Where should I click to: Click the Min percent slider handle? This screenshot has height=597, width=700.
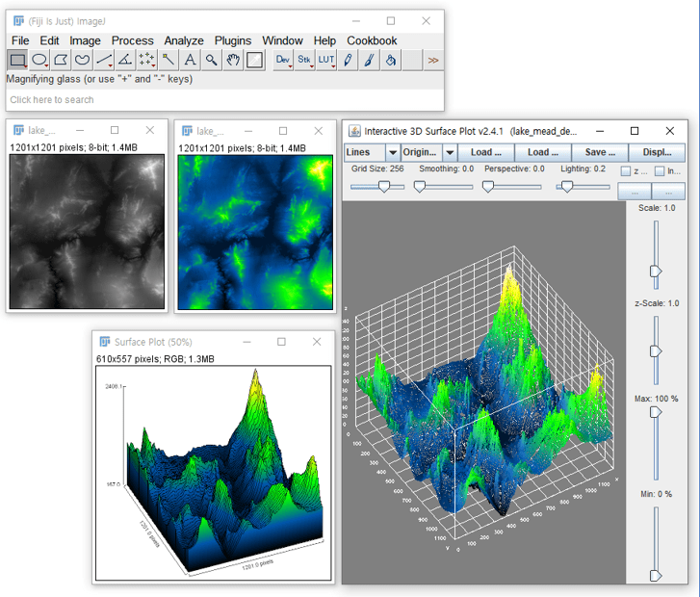[656, 576]
